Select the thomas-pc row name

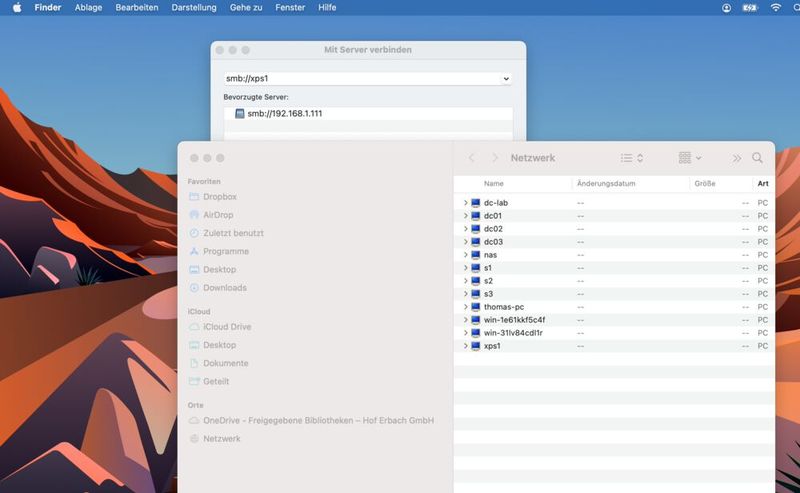504,307
